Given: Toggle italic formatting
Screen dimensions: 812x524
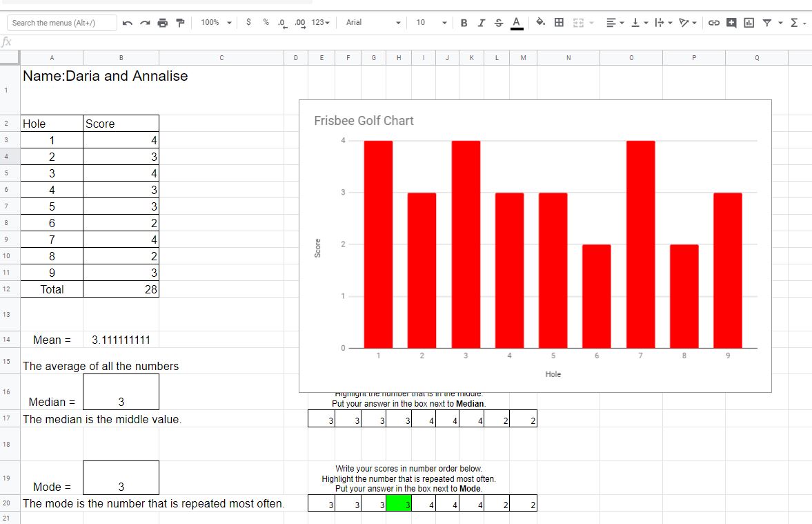Looking at the screenshot, I should 481,23.
